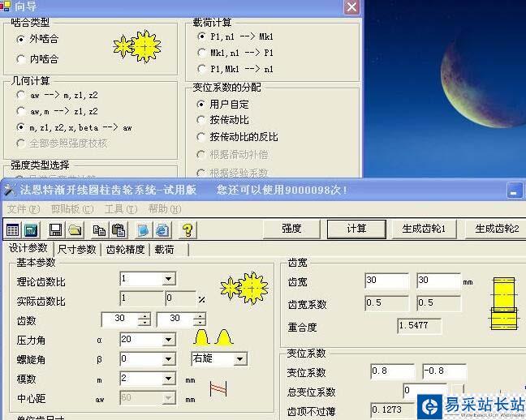The height and width of the screenshot is (420, 526).
Task: Open the 文件(F) menu
Action: 24,209
